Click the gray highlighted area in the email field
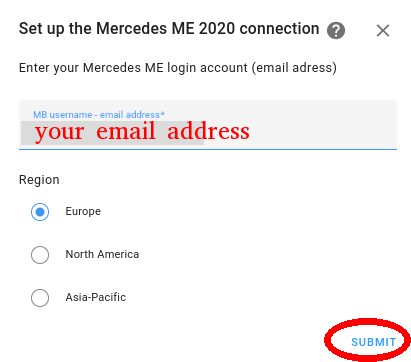 (112, 133)
